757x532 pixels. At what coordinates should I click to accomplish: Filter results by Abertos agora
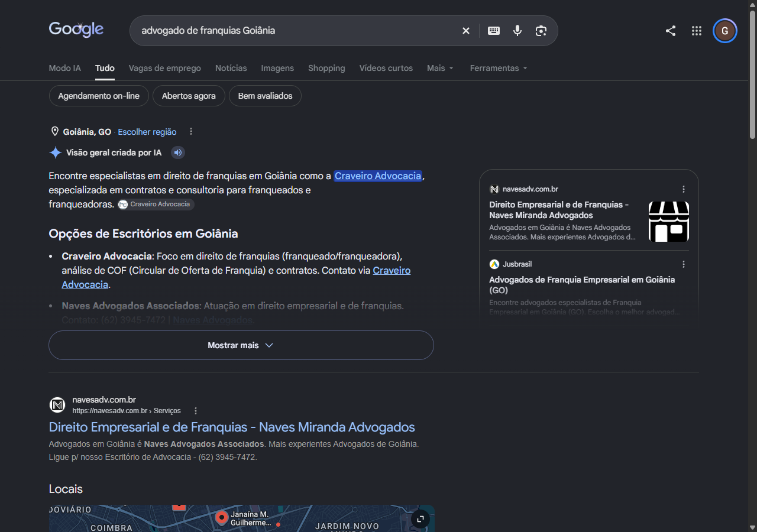(x=189, y=96)
